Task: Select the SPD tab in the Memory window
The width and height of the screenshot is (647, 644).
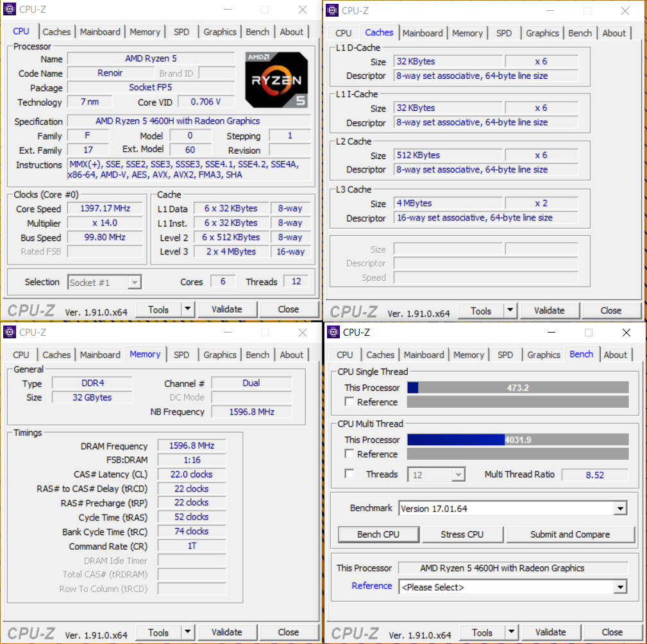Action: 181,354
